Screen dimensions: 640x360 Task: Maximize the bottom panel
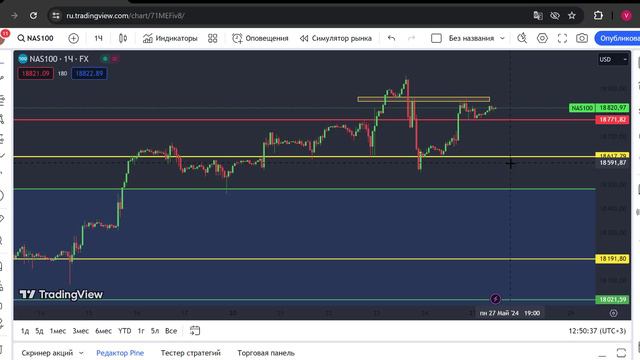coord(621,353)
